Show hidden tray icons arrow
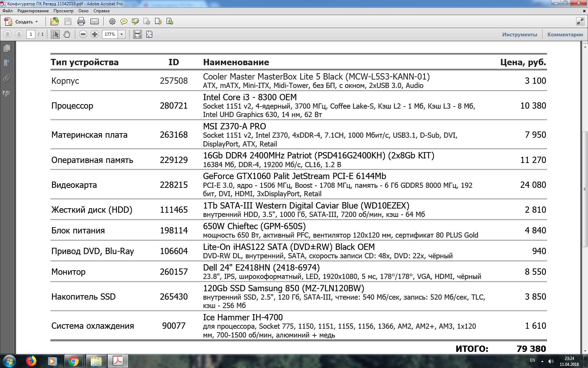588x368 pixels. pos(542,361)
